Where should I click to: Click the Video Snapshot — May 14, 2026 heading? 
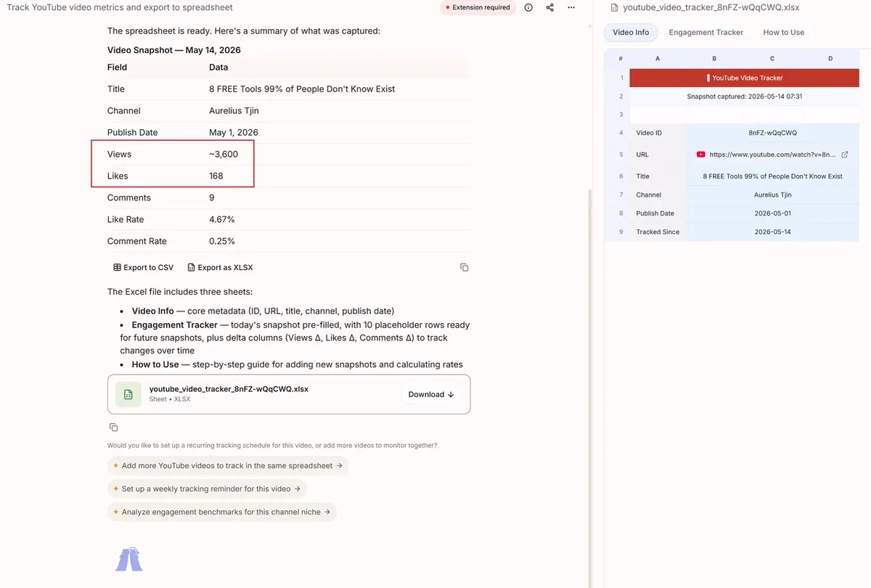174,50
